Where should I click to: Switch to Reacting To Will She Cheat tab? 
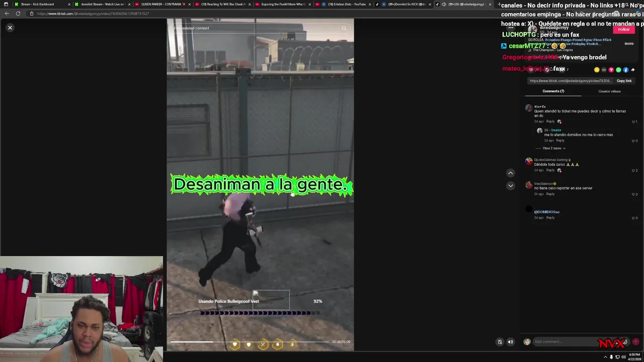(x=223, y=4)
